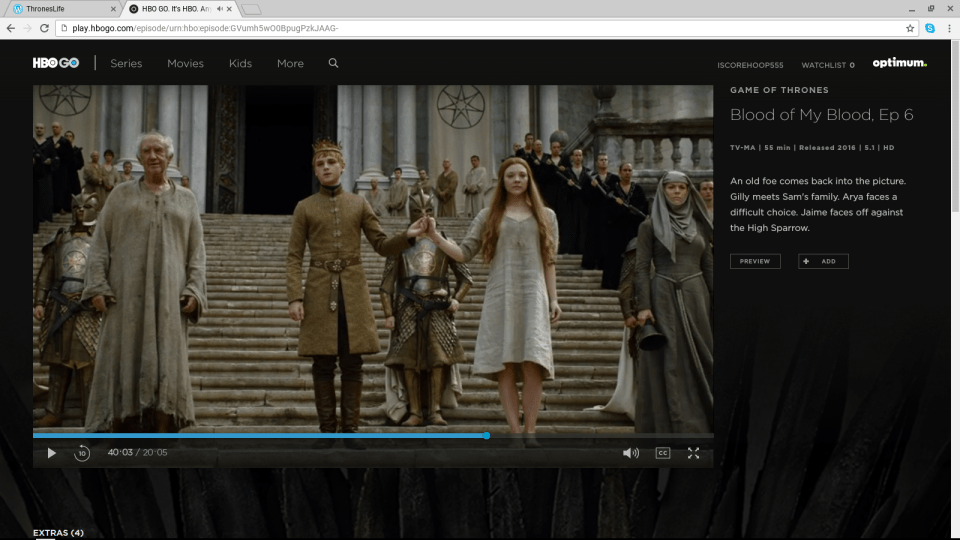Image resolution: width=960 pixels, height=540 pixels.
Task: Open the Series menu
Action: (126, 63)
